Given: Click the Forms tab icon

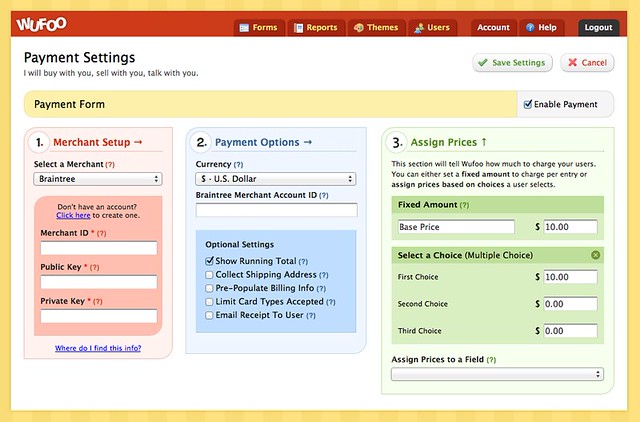Looking at the screenshot, I should [244, 28].
